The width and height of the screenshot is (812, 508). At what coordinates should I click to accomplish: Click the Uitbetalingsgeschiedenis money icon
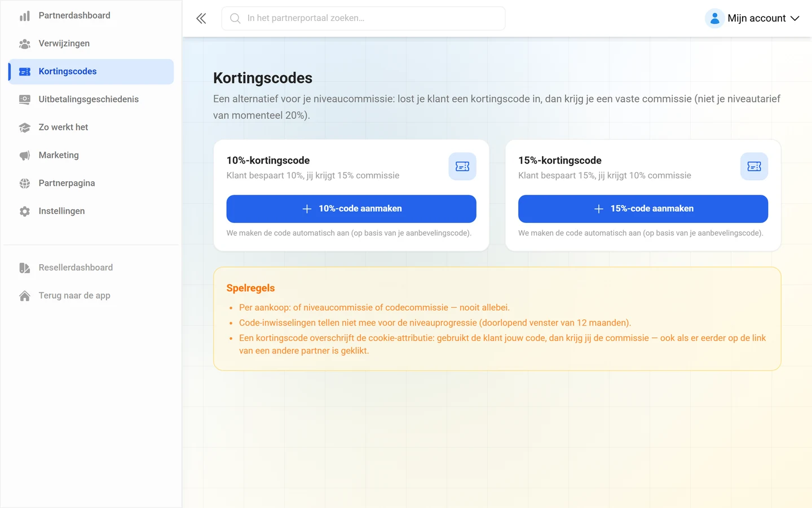pos(25,99)
